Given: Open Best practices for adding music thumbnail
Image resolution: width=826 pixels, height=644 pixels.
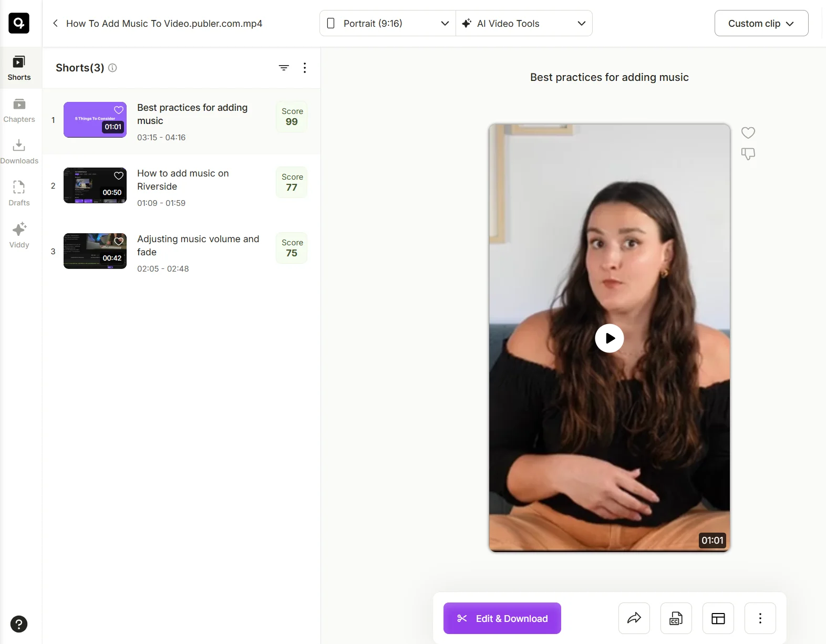Looking at the screenshot, I should pyautogui.click(x=95, y=120).
